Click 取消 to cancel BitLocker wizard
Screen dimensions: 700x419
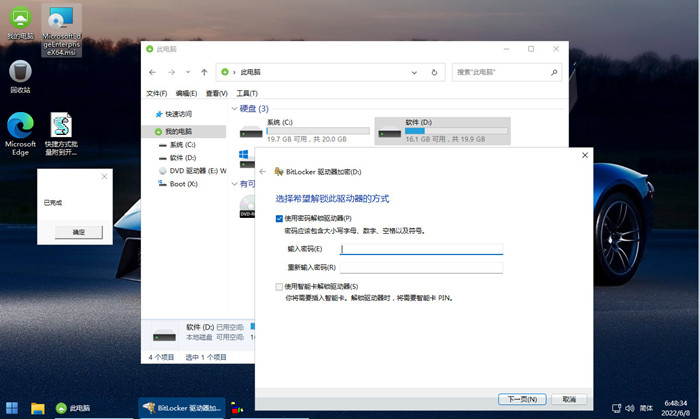click(x=569, y=399)
